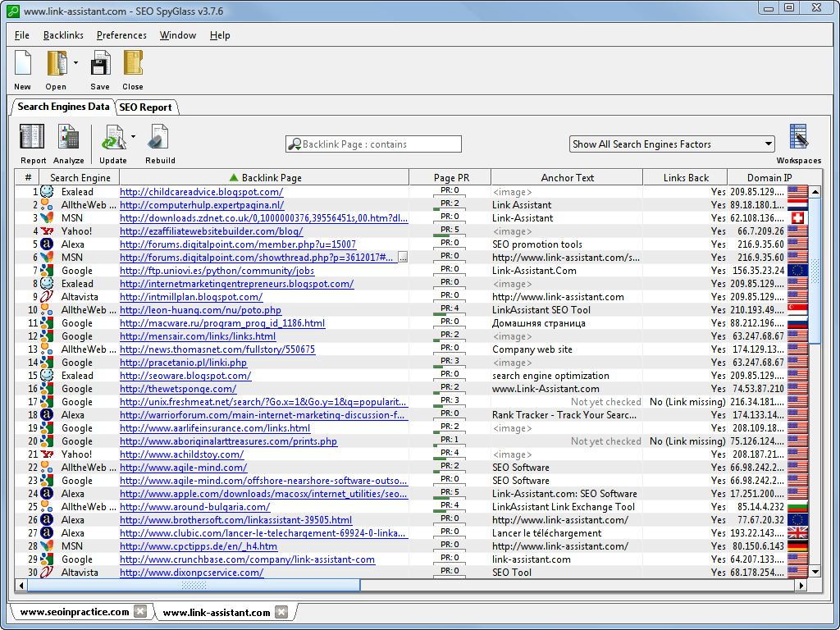The image size is (840, 630).
Task: Click anchor text 'SEO promotion tools'
Action: tap(536, 244)
